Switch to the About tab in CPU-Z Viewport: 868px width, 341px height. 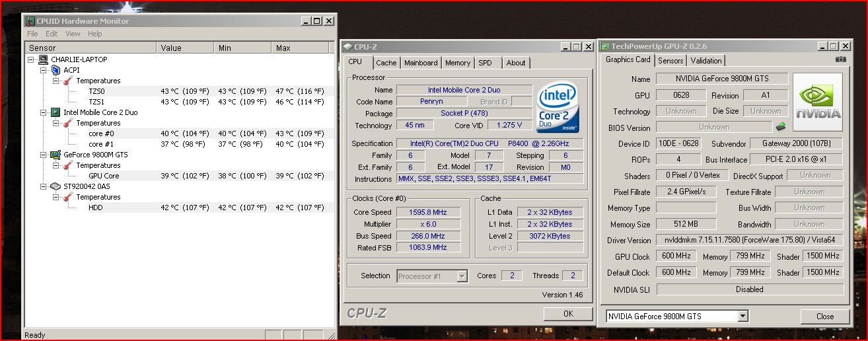(516, 63)
